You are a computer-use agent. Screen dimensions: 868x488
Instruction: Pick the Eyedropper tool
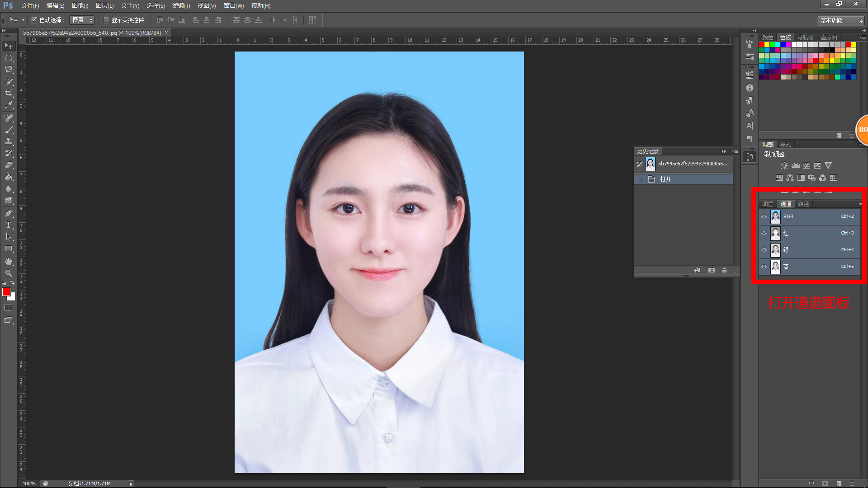click(9, 105)
